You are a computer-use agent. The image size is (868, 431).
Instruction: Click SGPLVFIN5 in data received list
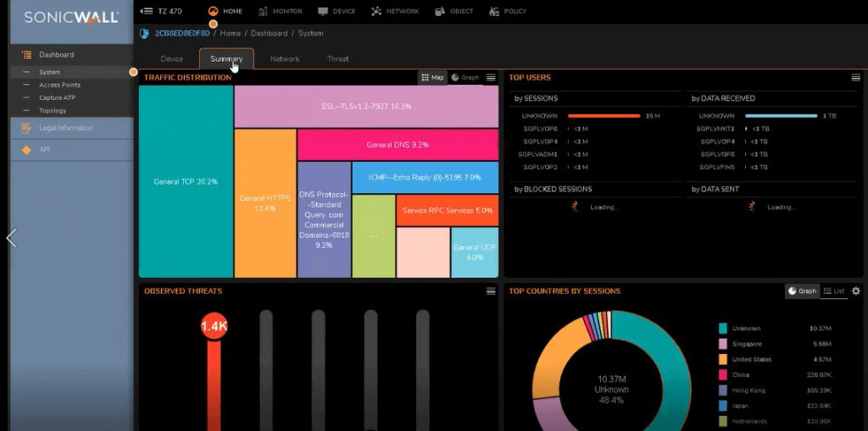pyautogui.click(x=717, y=167)
